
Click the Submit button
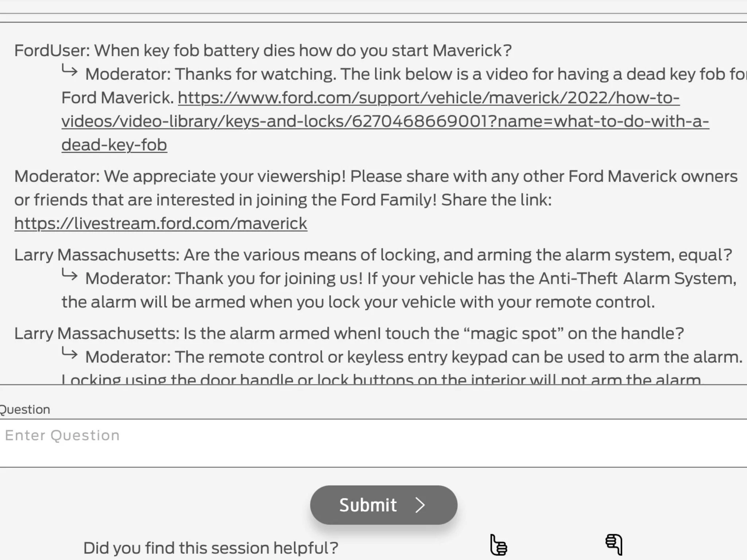384,505
